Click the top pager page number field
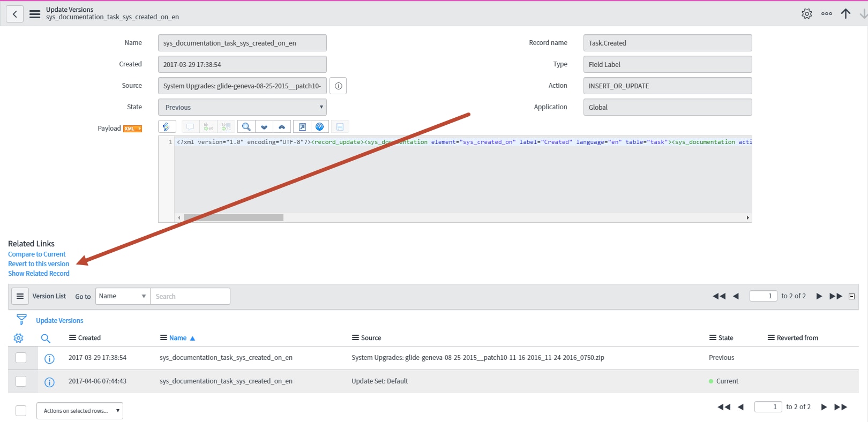The height and width of the screenshot is (422, 868). point(764,296)
